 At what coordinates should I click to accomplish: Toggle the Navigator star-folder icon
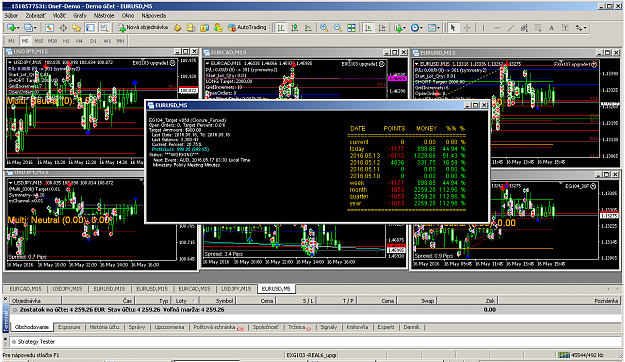76,28
